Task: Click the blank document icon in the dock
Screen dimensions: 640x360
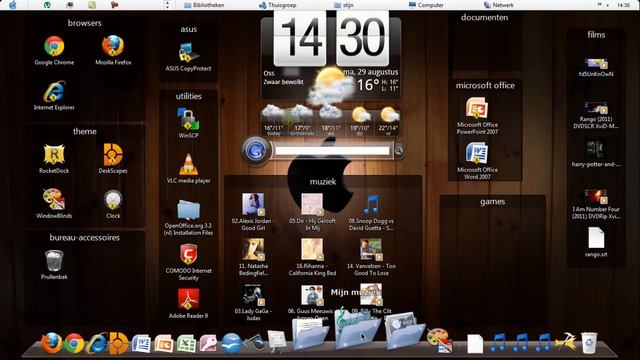Action: coord(475,344)
